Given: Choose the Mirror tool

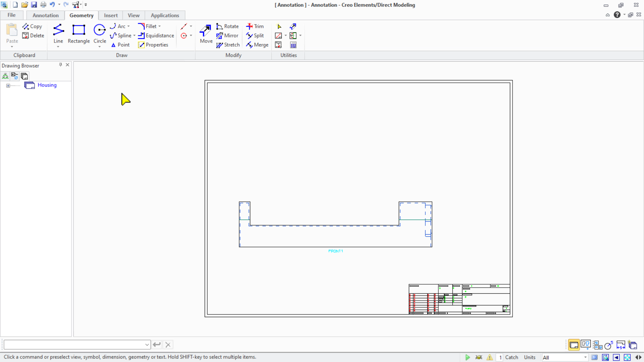Looking at the screenshot, I should [x=227, y=36].
